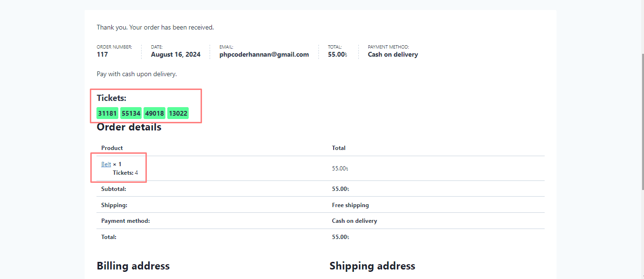Click ticket number 13022 badge

[x=178, y=113]
